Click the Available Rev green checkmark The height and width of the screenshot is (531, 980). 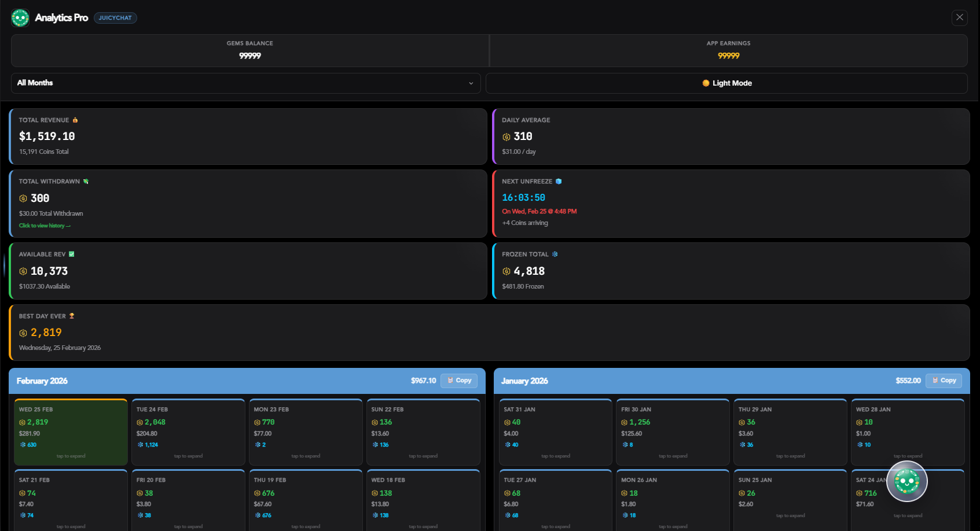coord(72,255)
